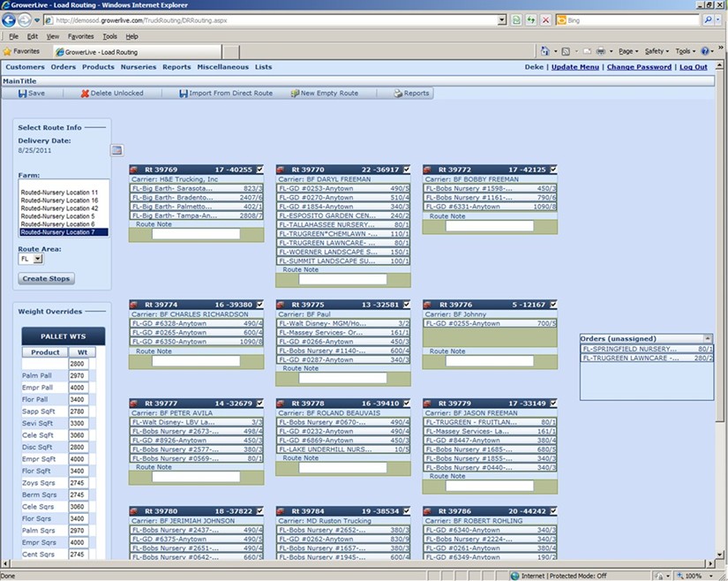Click the Route Note field of Rt 39772
This screenshot has height=581, width=728.
(489, 226)
